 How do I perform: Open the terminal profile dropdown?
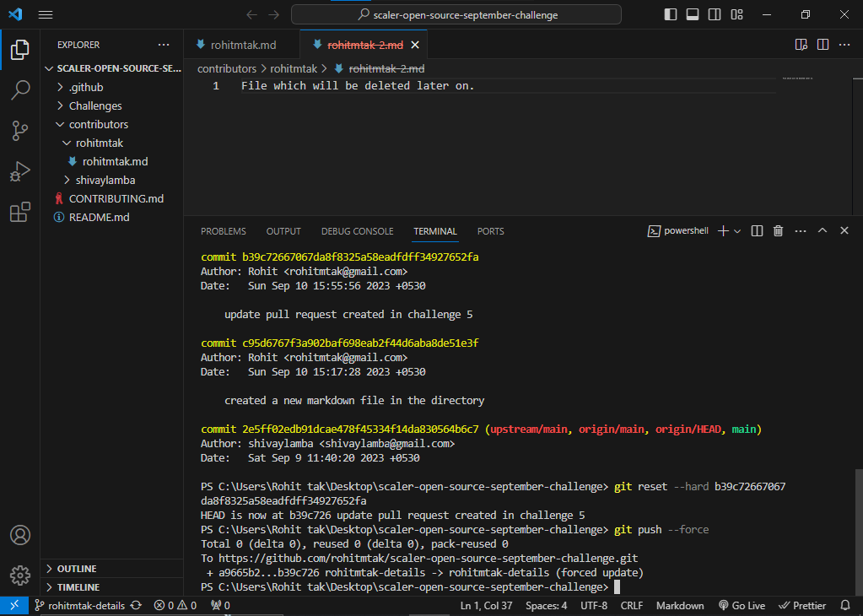tap(736, 230)
